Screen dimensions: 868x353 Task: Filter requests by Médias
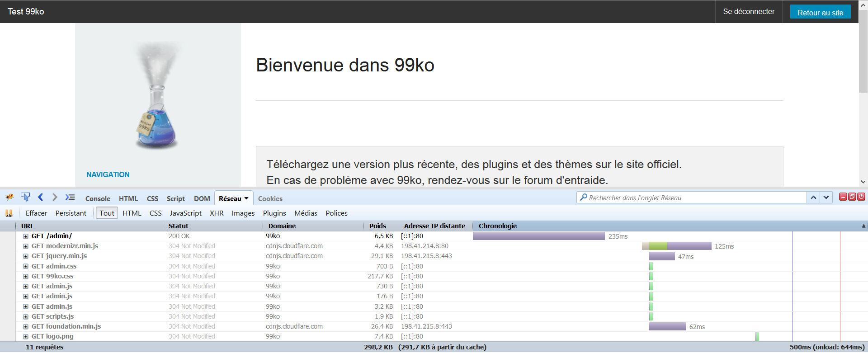306,213
